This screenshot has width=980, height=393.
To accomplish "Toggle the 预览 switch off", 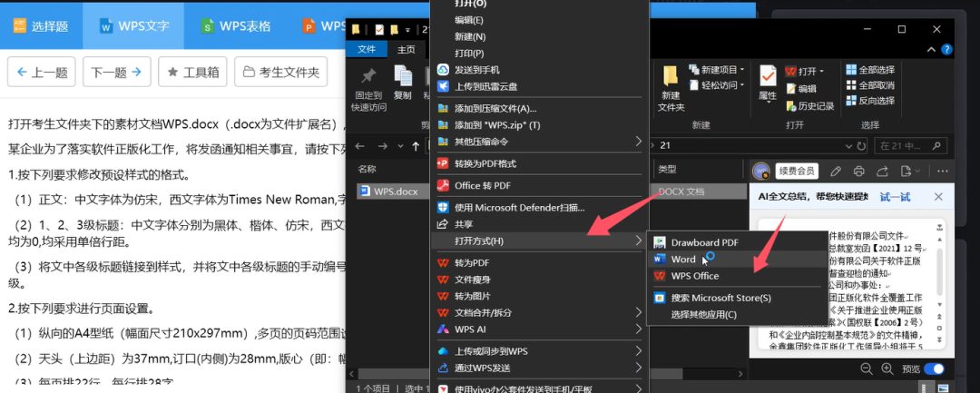I will point(934,368).
